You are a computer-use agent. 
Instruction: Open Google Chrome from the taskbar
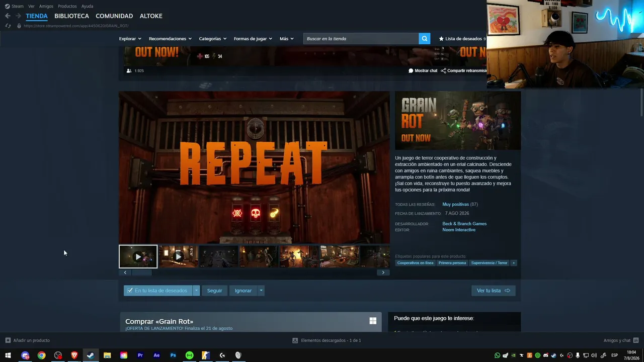tap(41, 355)
